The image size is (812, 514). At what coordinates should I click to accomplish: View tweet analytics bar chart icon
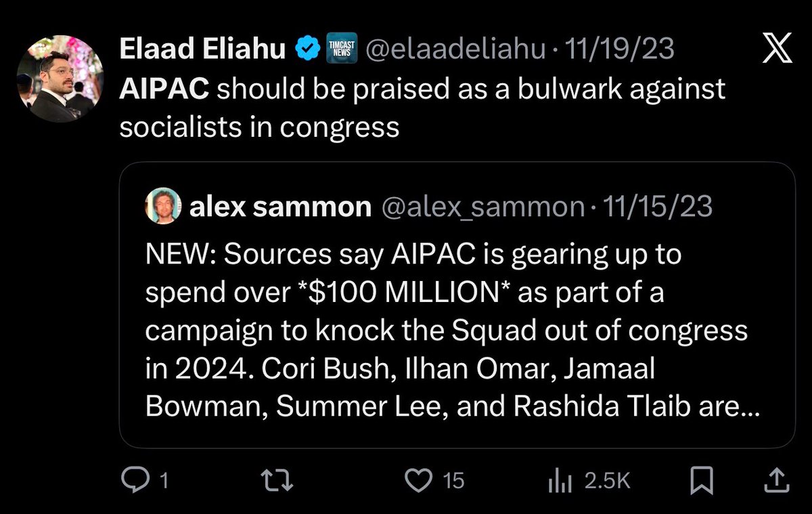click(559, 481)
